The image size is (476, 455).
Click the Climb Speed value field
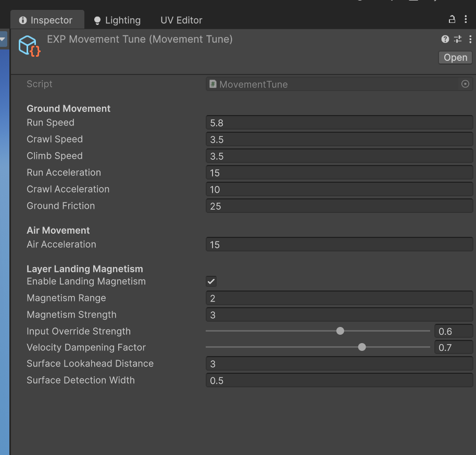[x=340, y=156]
